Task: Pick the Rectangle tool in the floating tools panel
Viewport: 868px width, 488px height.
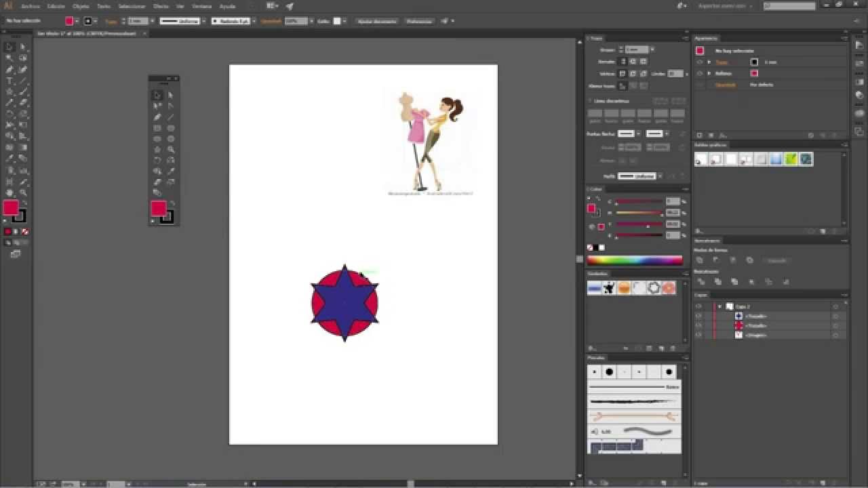Action: click(x=157, y=127)
